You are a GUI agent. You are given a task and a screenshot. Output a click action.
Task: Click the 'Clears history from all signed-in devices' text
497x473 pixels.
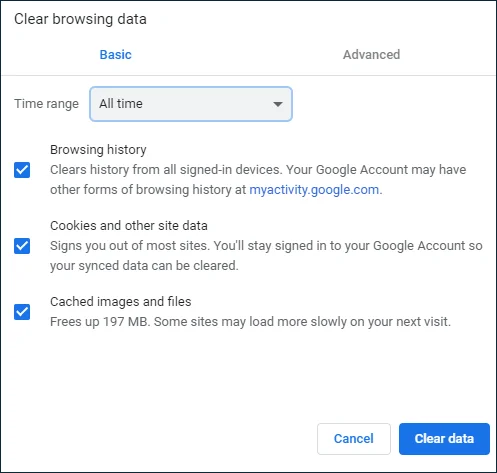(166, 170)
